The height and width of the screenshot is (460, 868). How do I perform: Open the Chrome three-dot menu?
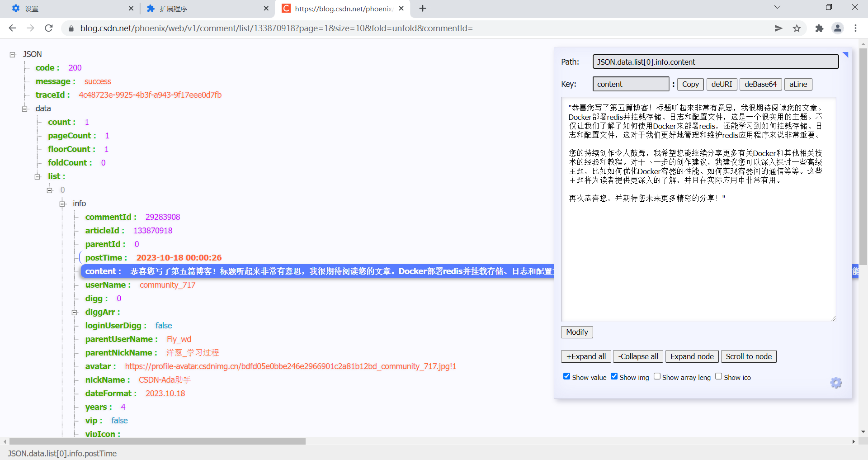pyautogui.click(x=855, y=28)
